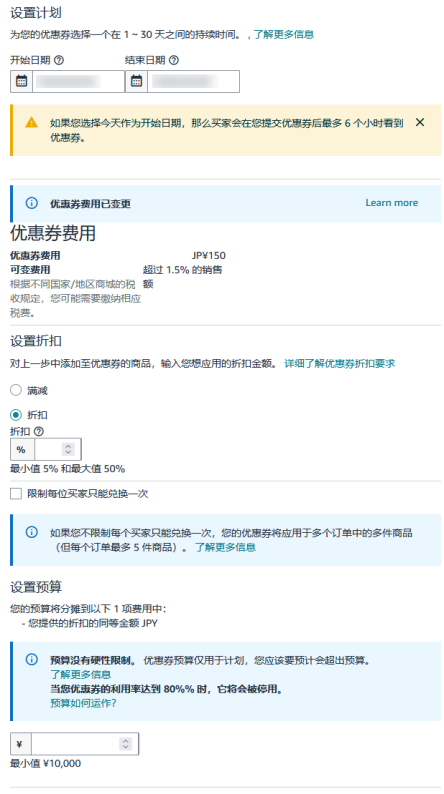Click the 设置折扣 heading
The image size is (444, 794).
(x=36, y=341)
